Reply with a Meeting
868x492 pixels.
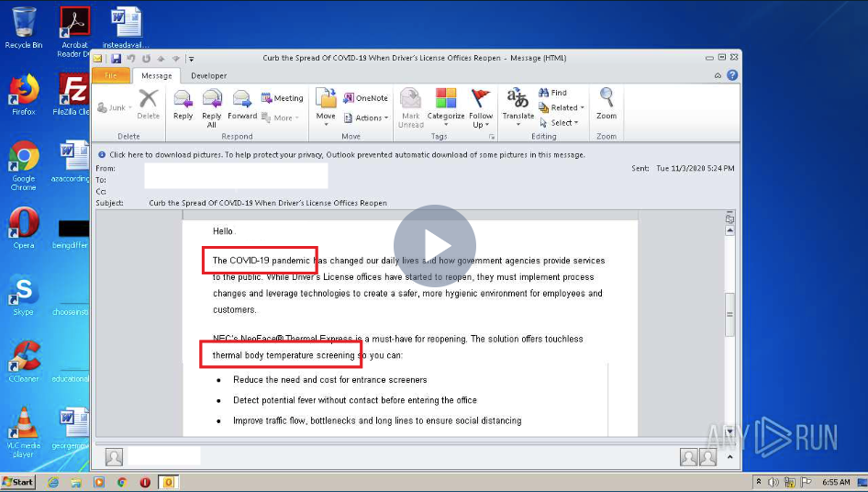283,98
